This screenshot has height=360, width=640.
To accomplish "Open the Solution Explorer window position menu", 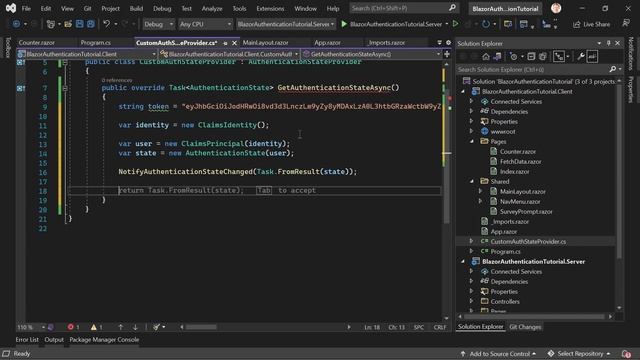I will [x=599, y=43].
